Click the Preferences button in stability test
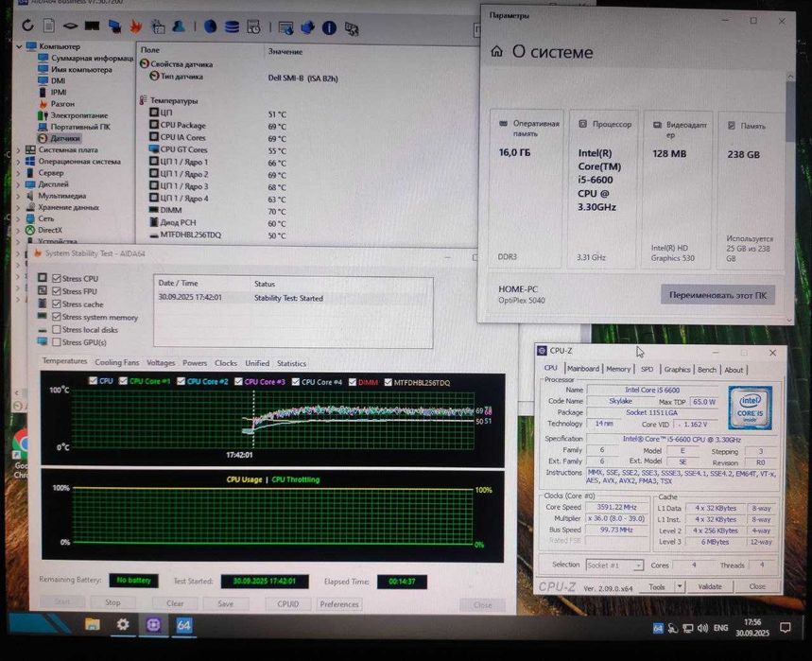812x661 pixels. (x=339, y=604)
